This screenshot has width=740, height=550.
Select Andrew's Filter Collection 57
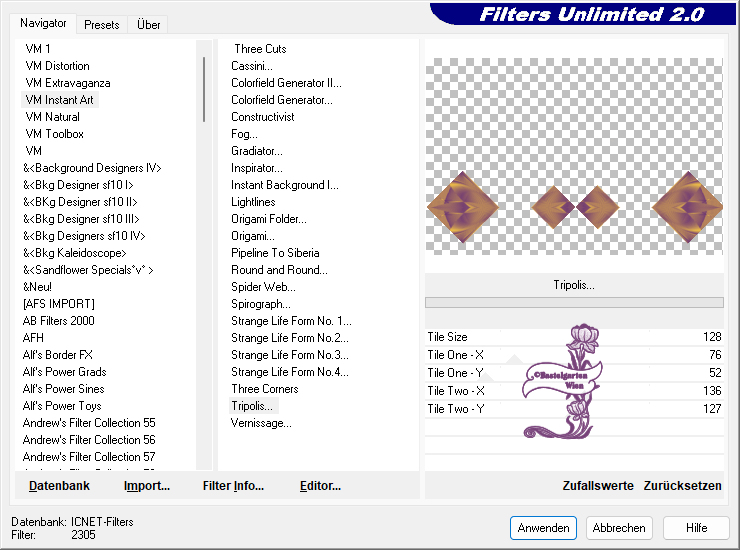coord(89,457)
